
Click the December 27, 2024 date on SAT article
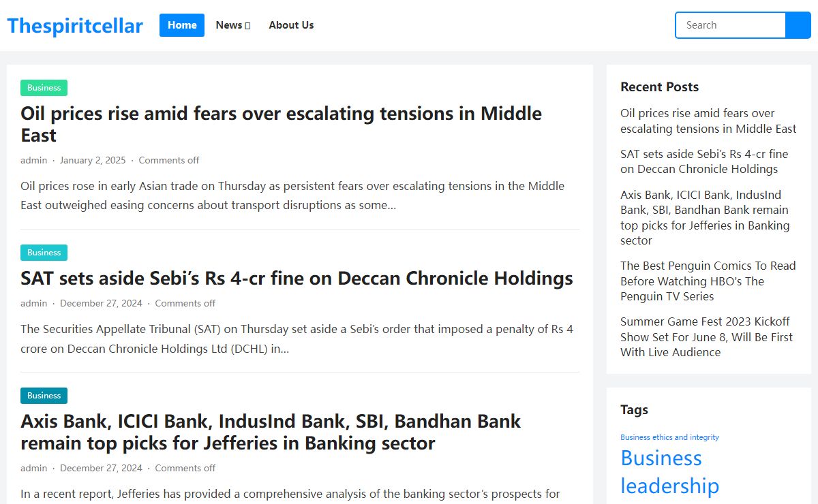(x=101, y=303)
